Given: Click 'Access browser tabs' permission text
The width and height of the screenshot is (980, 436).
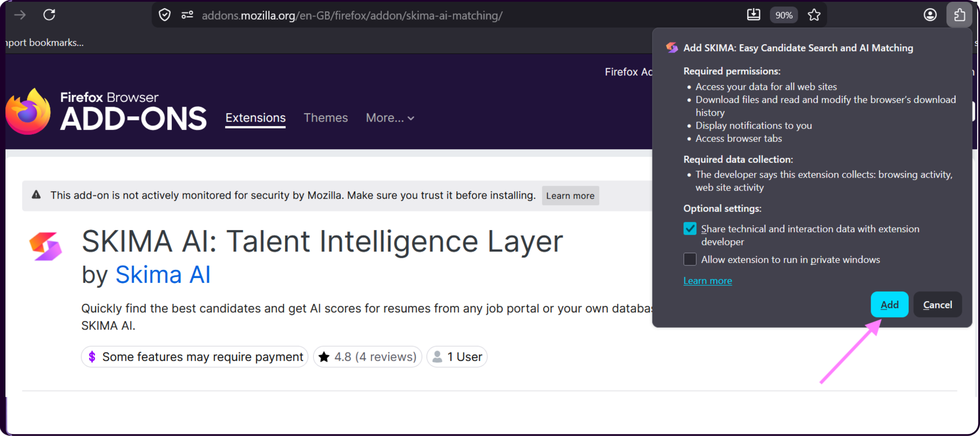Looking at the screenshot, I should [739, 138].
